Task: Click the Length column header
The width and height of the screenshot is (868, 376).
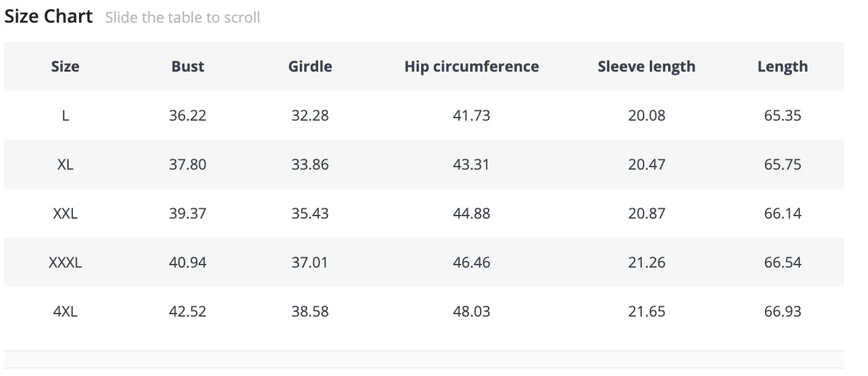Action: click(x=783, y=66)
